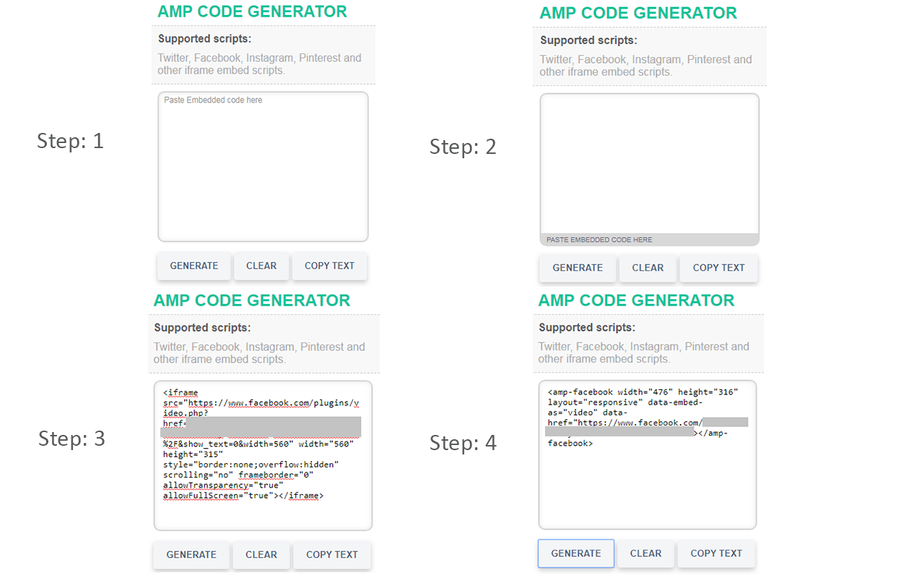
Task: Click the empty 'Paste Embedded code here' textarea
Action: pos(262,166)
